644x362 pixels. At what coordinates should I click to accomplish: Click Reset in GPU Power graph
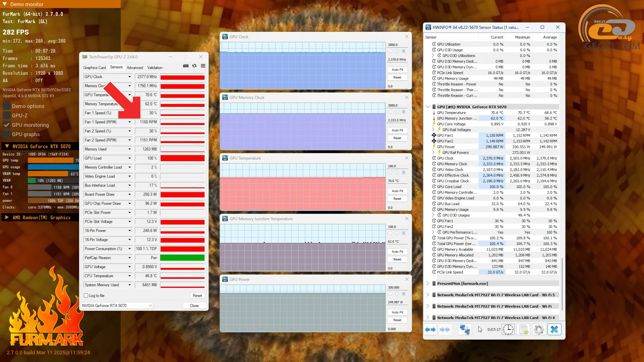pos(397,320)
